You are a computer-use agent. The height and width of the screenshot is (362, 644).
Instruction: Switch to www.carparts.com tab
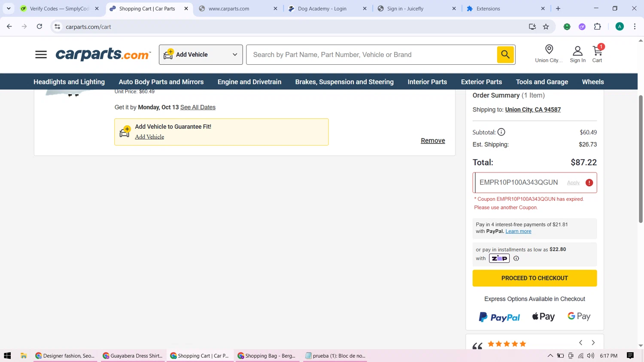[x=239, y=9]
